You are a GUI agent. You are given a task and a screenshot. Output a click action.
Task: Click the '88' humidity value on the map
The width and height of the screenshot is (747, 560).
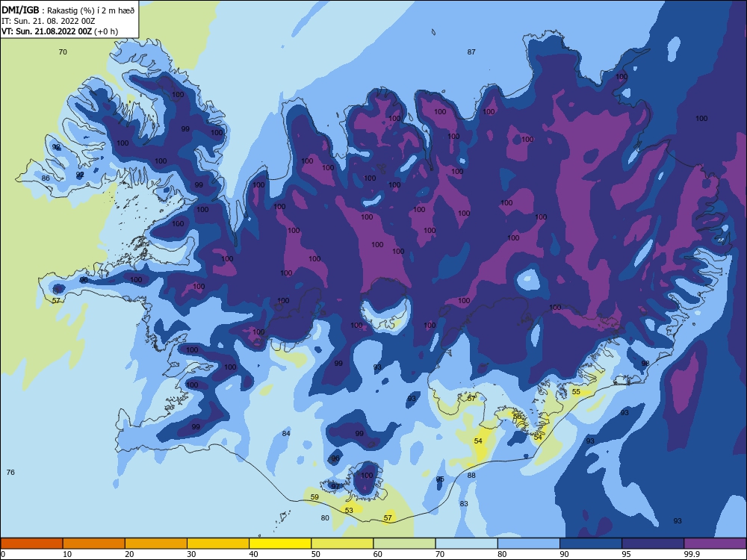point(471,475)
